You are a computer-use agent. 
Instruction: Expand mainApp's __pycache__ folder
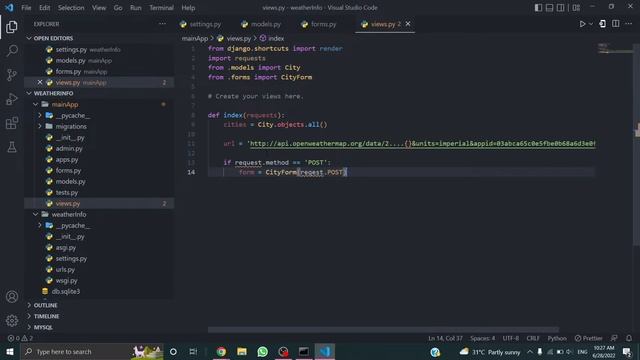tap(99, 116)
